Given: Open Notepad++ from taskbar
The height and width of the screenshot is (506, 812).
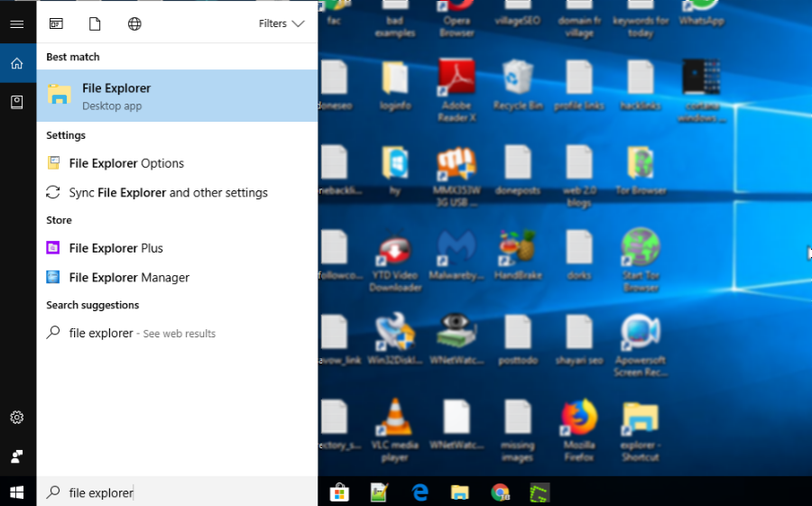Looking at the screenshot, I should pyautogui.click(x=380, y=492).
